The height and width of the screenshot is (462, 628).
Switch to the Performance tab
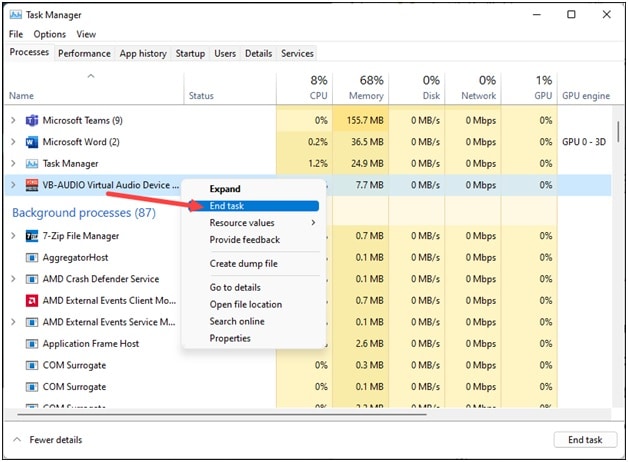coord(84,53)
